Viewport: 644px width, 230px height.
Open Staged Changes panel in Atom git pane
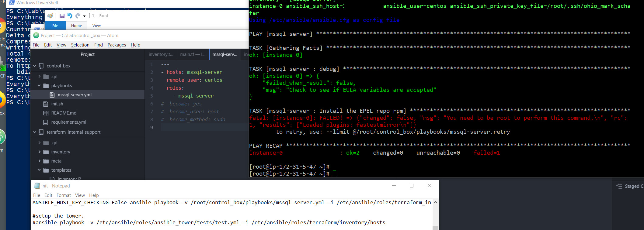click(634, 186)
